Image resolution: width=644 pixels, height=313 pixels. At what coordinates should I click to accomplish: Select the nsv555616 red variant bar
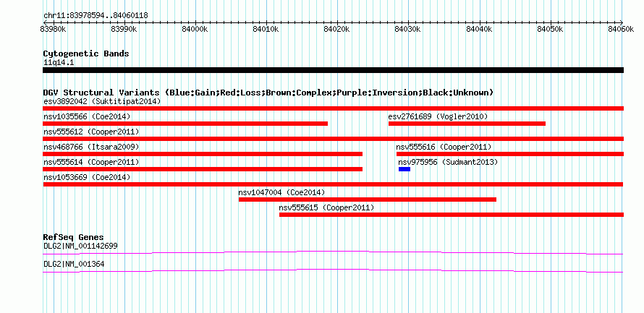click(510, 154)
